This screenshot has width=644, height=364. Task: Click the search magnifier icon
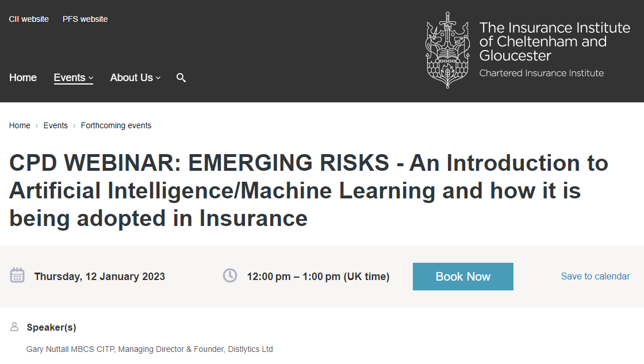tap(181, 78)
